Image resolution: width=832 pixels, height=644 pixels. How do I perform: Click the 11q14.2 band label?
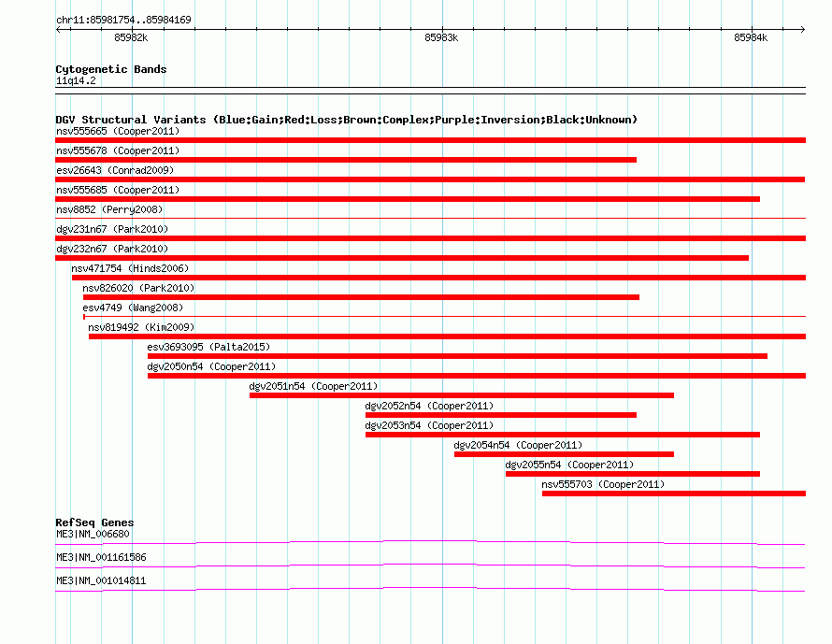point(76,80)
